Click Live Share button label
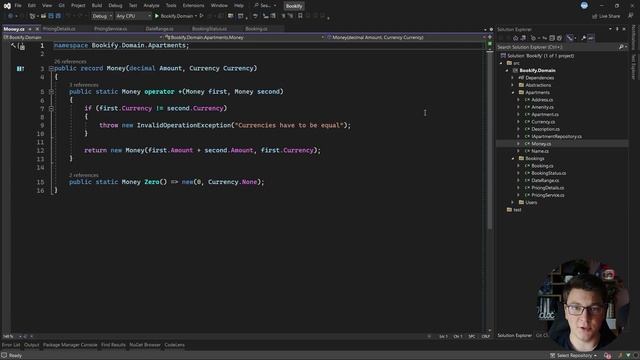Viewport: 640px width, 360px height. click(609, 16)
